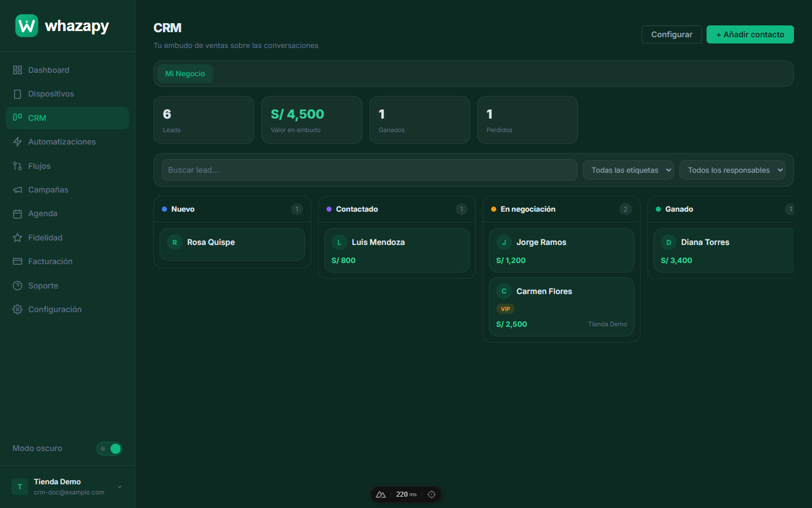Click the whazapy logo icon
This screenshot has width=812, height=508.
27,25
